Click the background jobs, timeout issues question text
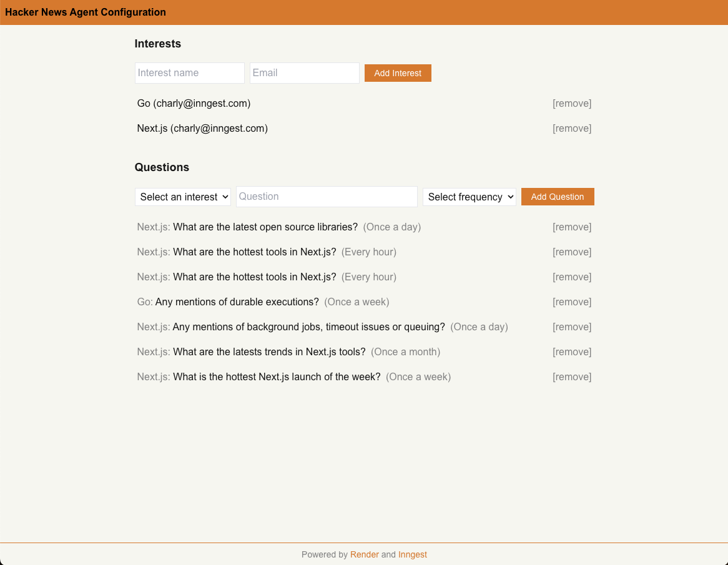The width and height of the screenshot is (728, 565). click(x=309, y=327)
